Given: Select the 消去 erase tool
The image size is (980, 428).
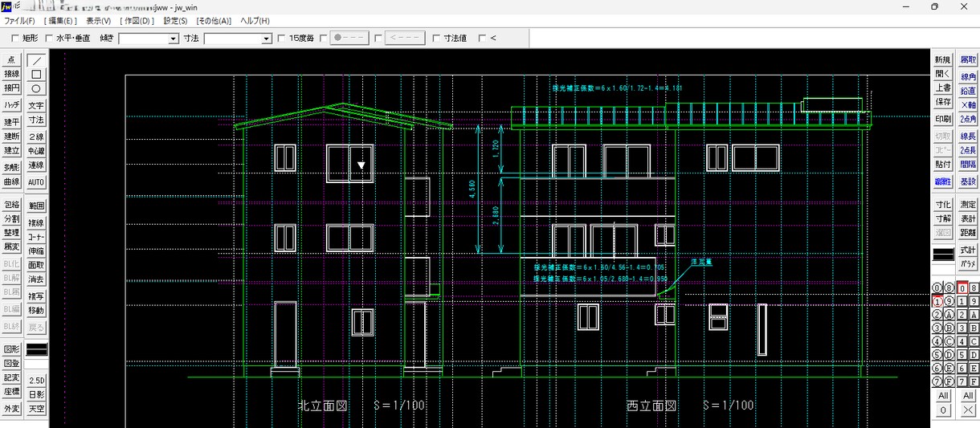Looking at the screenshot, I should click(x=36, y=279).
